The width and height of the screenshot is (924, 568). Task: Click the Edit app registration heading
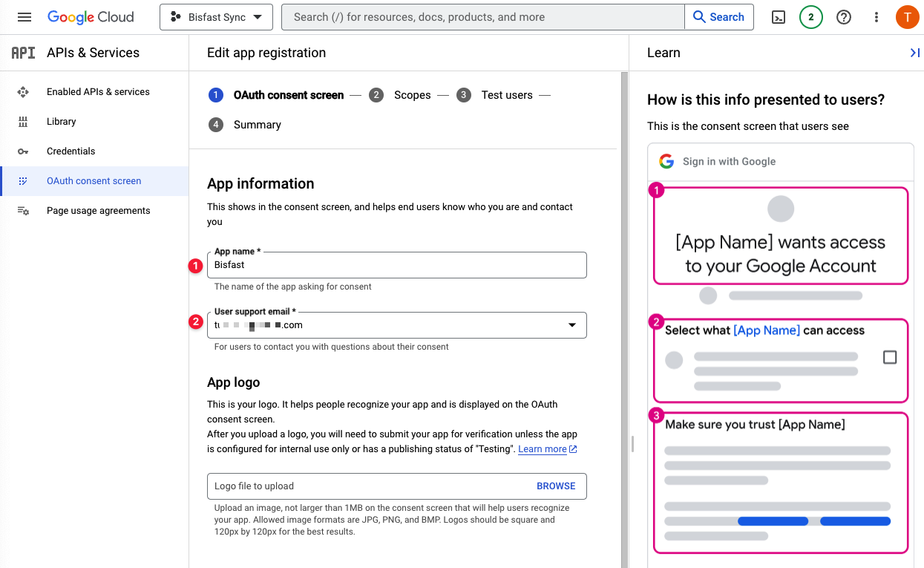[x=266, y=53]
